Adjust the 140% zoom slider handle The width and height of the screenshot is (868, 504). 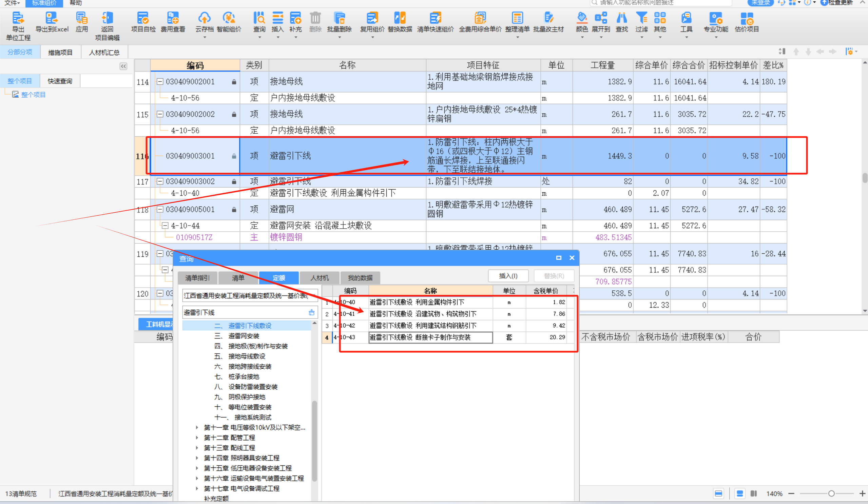831,494
